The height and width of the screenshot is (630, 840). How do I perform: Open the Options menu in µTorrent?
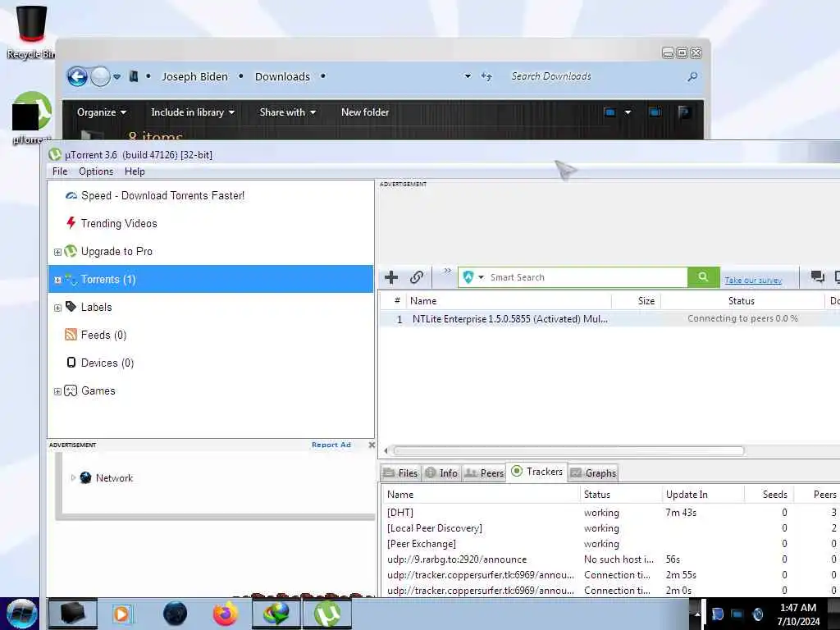click(x=96, y=171)
